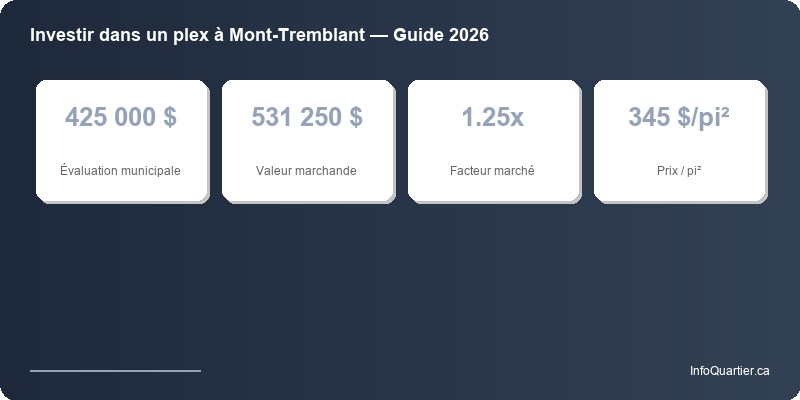Open the market value stat card
Screen dimensions: 800x400
coord(306,142)
